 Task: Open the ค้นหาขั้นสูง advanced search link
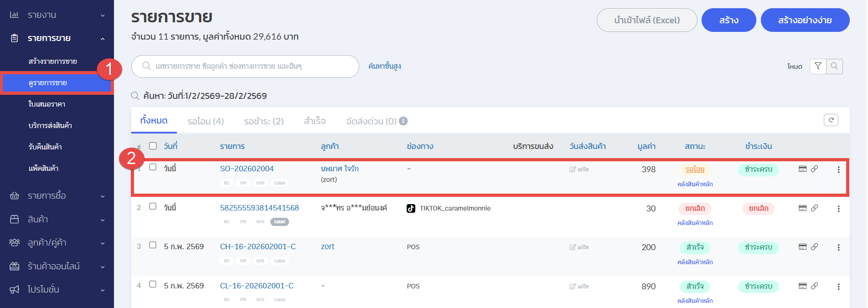pyautogui.click(x=385, y=67)
